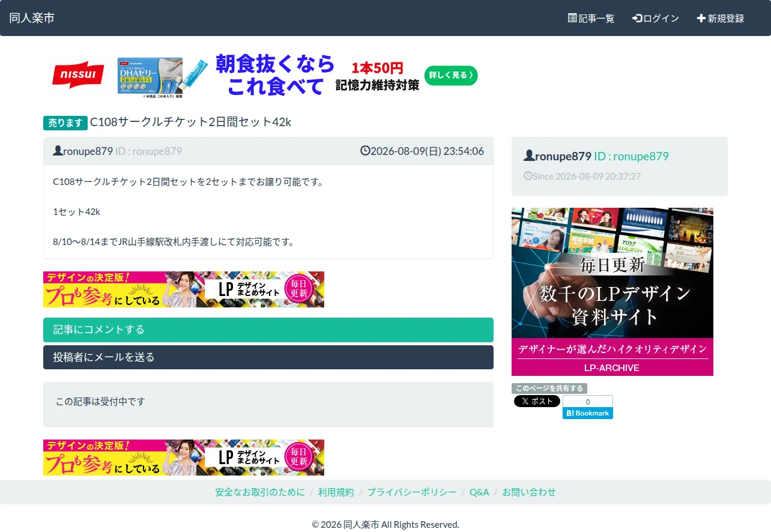Click the plus icon beside 新規登録

click(x=701, y=18)
